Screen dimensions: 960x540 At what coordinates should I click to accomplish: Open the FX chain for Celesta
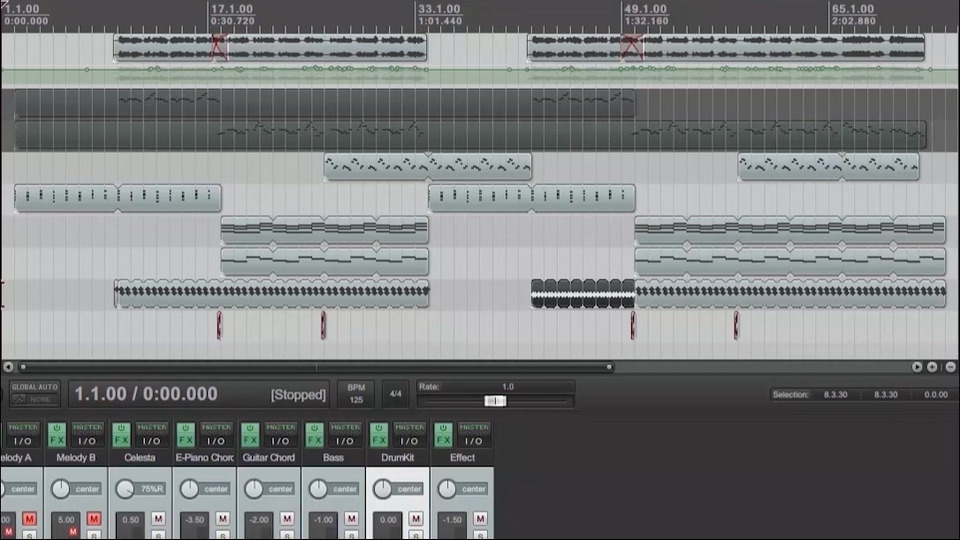pyautogui.click(x=121, y=440)
